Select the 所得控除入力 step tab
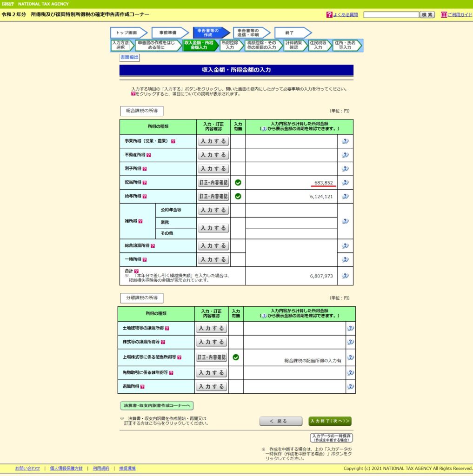The width and height of the screenshot is (473, 476). [x=230, y=45]
